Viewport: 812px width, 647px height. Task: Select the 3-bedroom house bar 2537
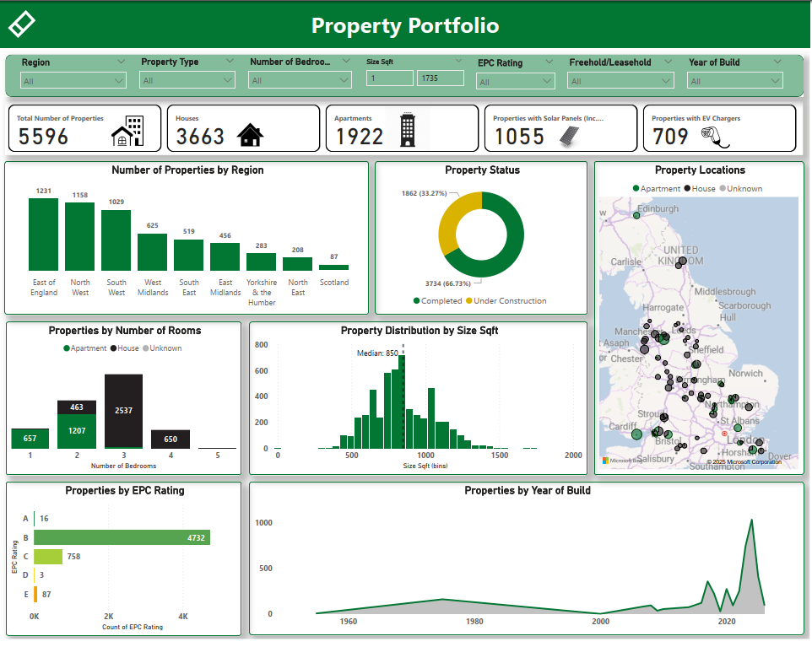(123, 411)
